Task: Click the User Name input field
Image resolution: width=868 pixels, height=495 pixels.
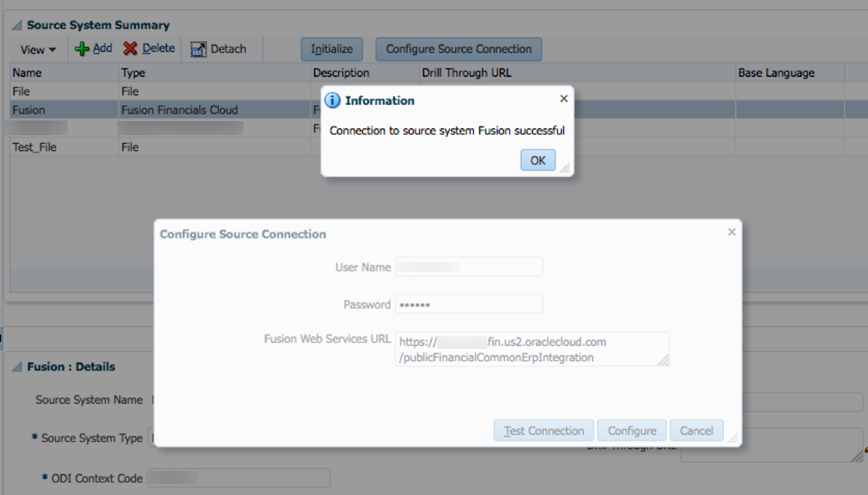Action: click(x=468, y=267)
